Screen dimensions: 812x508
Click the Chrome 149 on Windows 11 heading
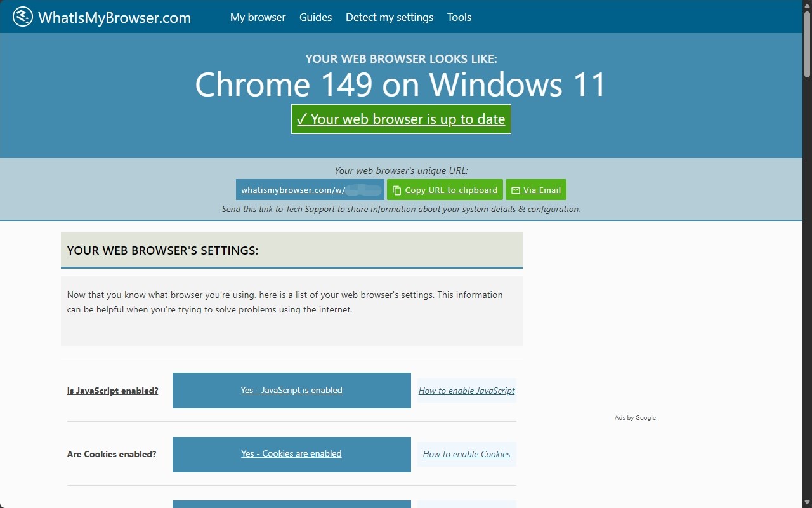tap(401, 84)
